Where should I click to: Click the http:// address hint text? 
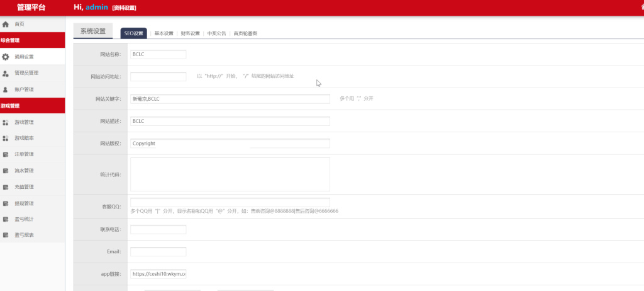pyautogui.click(x=246, y=77)
